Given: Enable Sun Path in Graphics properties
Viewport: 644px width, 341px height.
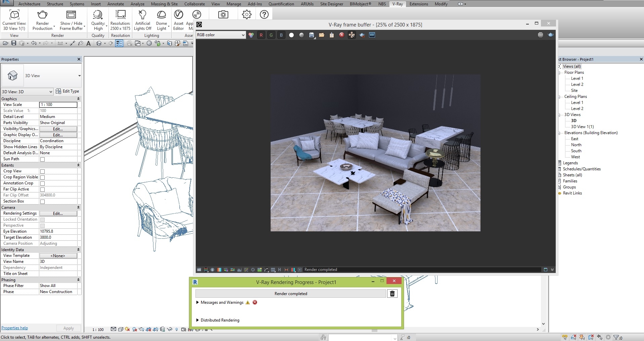Looking at the screenshot, I should (43, 159).
